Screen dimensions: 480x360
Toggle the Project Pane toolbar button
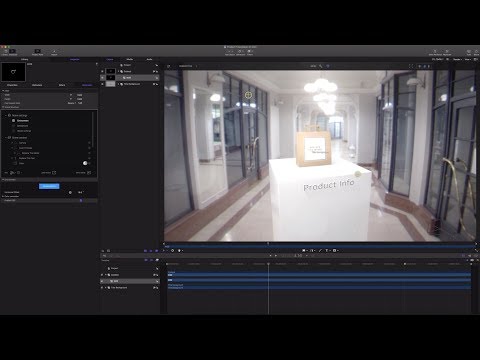click(37, 52)
